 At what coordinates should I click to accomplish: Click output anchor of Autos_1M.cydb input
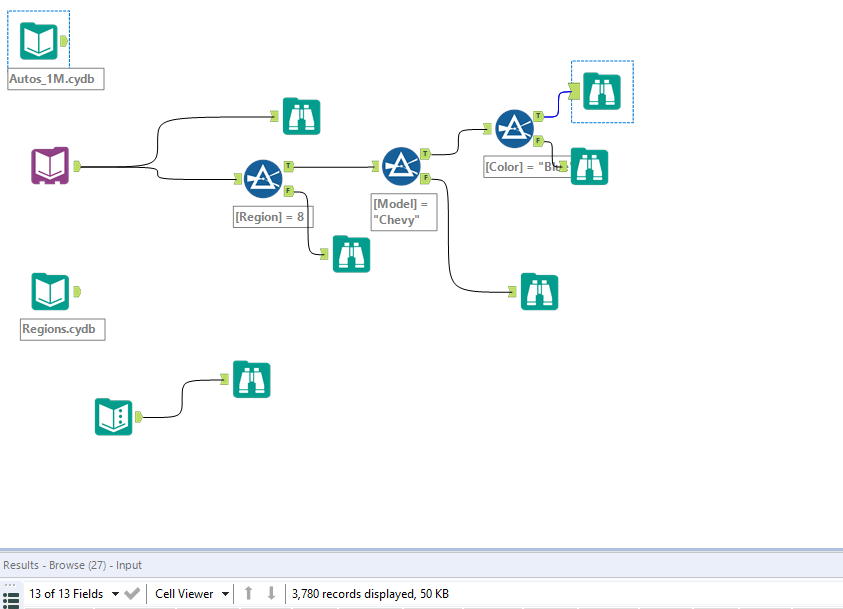[63, 41]
